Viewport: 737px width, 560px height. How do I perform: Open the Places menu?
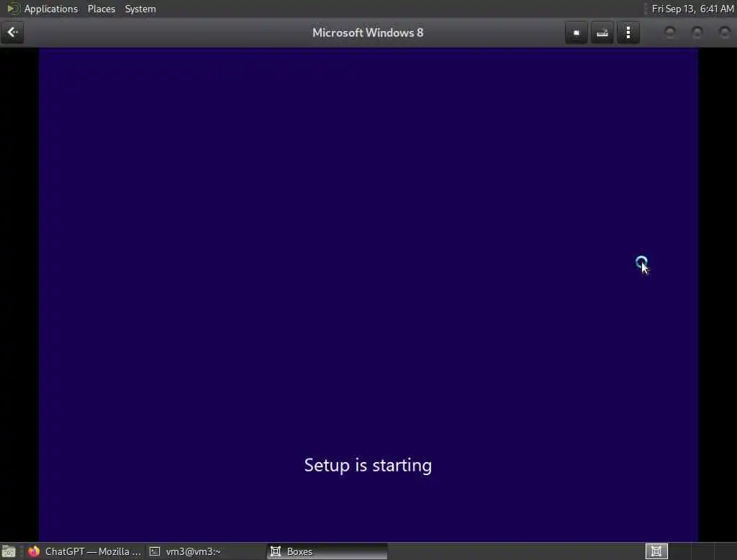pyautogui.click(x=101, y=9)
